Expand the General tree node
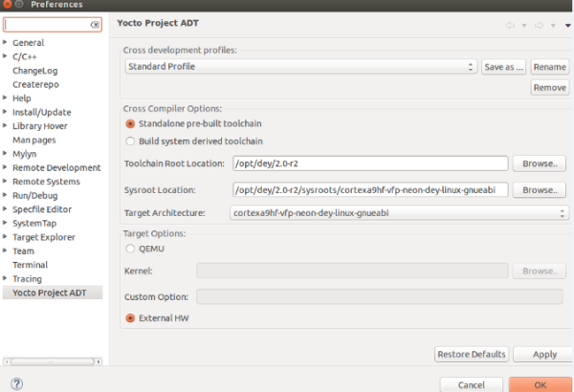Image resolution: width=574 pixels, height=392 pixels. (x=5, y=42)
